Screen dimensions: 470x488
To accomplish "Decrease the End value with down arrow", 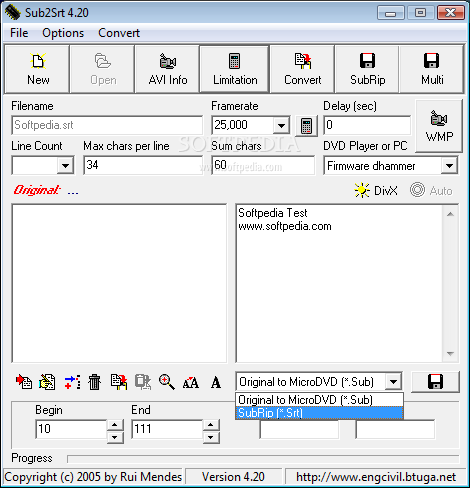I will pos(211,437).
